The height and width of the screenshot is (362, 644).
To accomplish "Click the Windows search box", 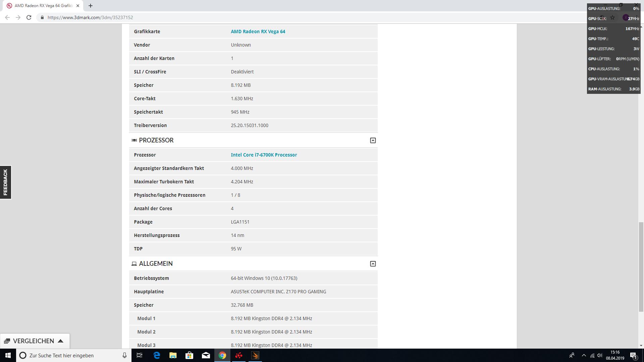I will tap(73, 355).
